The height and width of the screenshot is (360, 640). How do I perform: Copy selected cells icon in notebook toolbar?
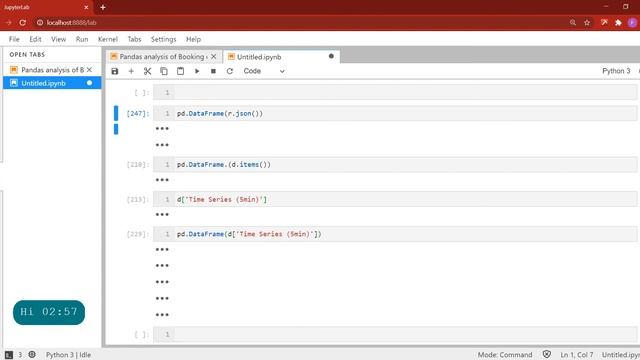(x=164, y=71)
